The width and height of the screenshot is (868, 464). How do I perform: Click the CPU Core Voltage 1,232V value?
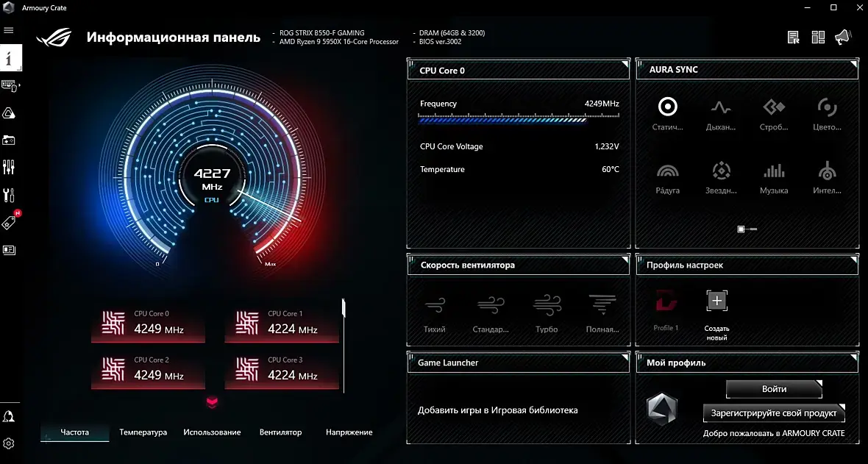coord(607,147)
